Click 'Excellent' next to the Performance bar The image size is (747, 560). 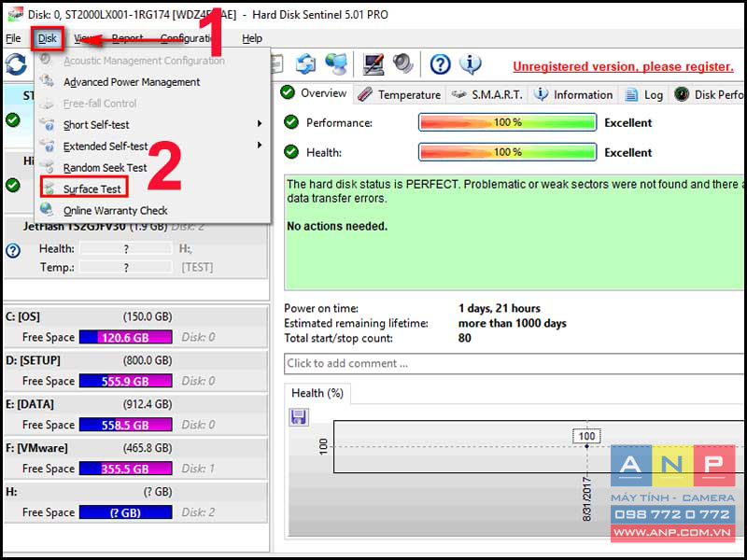[627, 122]
